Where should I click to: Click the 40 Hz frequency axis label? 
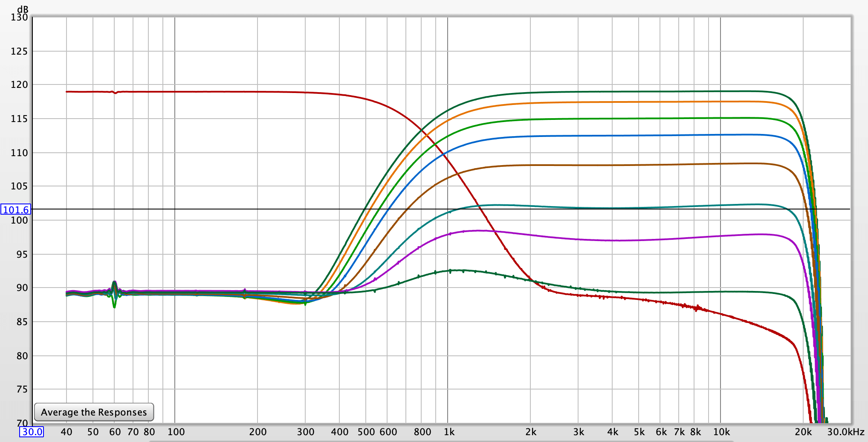pos(67,432)
